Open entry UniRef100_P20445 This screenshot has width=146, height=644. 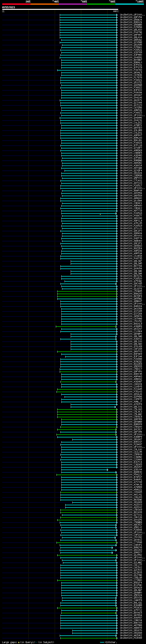coord(131,389)
